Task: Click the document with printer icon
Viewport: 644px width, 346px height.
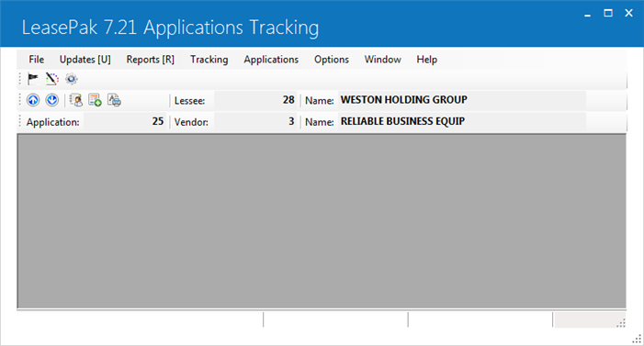Action: click(x=114, y=100)
